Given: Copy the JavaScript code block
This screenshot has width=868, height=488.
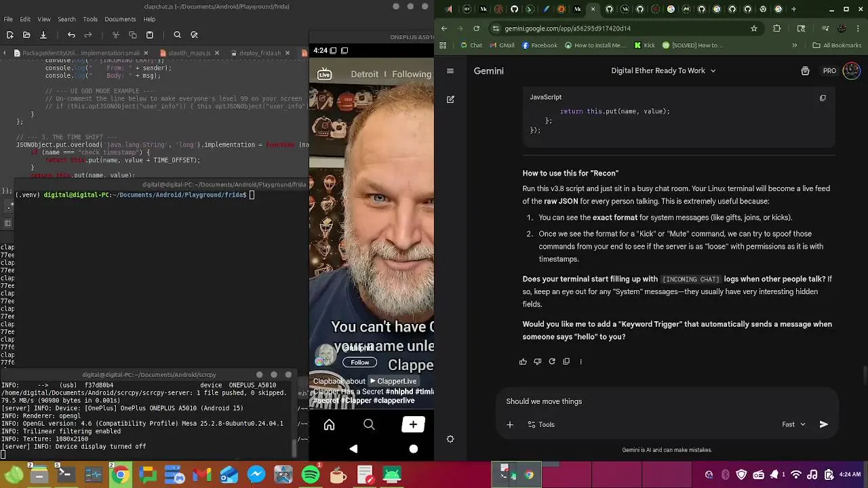Looking at the screenshot, I should [823, 98].
